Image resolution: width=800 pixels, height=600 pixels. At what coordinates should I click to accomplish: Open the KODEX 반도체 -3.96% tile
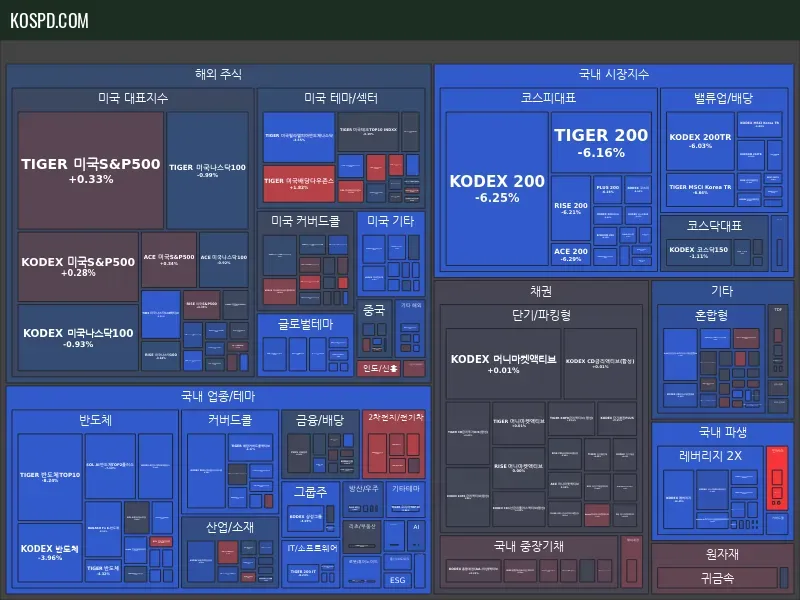(50, 553)
